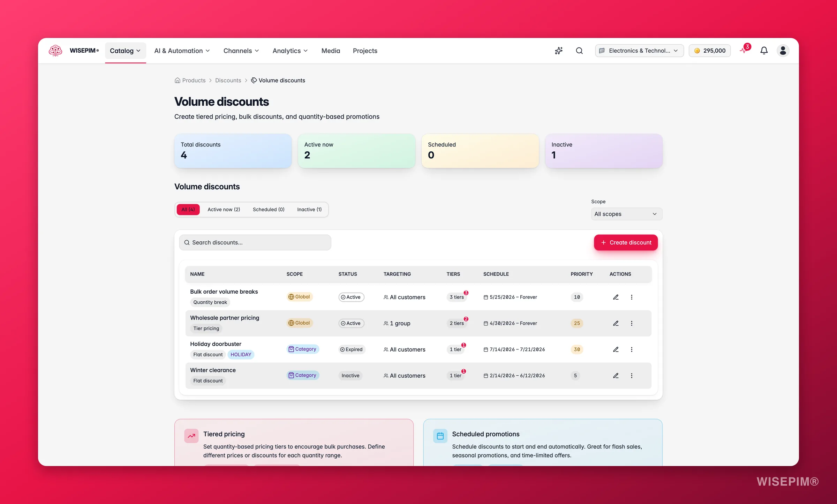The image size is (837, 504).
Task: Edit the Wholesale partner pricing discount
Action: pyautogui.click(x=616, y=323)
